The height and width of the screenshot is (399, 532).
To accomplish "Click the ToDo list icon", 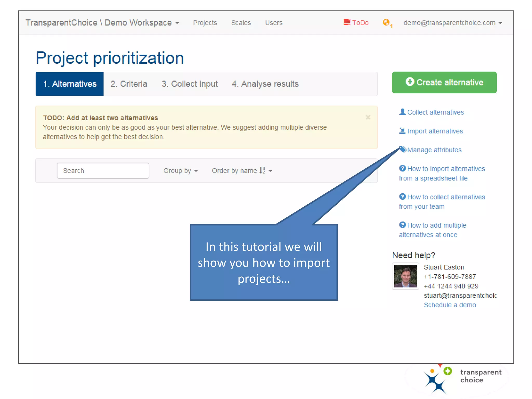I will point(347,22).
